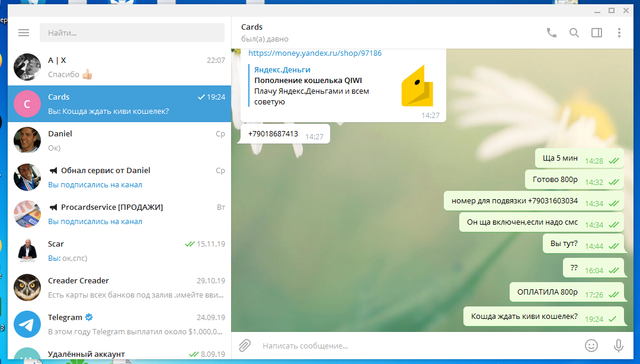This screenshot has height=364, width=640.
Task: Search within the Cards chat
Action: point(574,33)
